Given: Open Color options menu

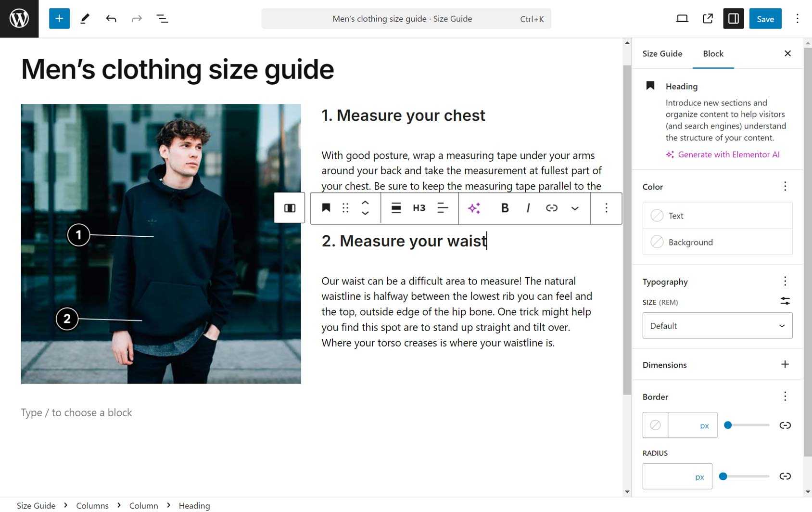Looking at the screenshot, I should [x=785, y=186].
